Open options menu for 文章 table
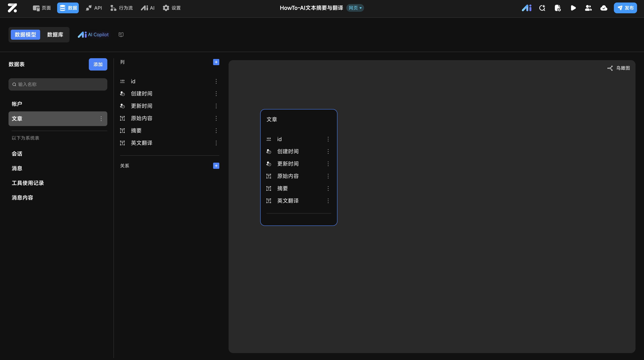644x360 pixels. click(101, 119)
